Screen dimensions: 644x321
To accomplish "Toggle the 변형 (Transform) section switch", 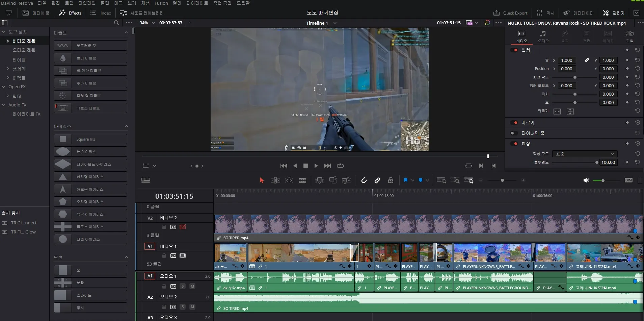I will click(514, 50).
